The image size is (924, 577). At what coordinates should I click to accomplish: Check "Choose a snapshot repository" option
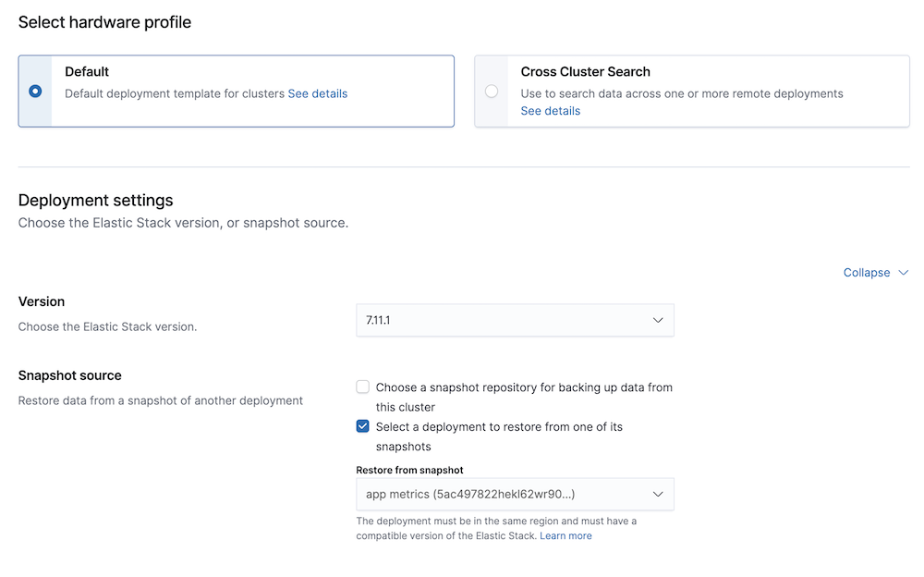click(x=362, y=387)
